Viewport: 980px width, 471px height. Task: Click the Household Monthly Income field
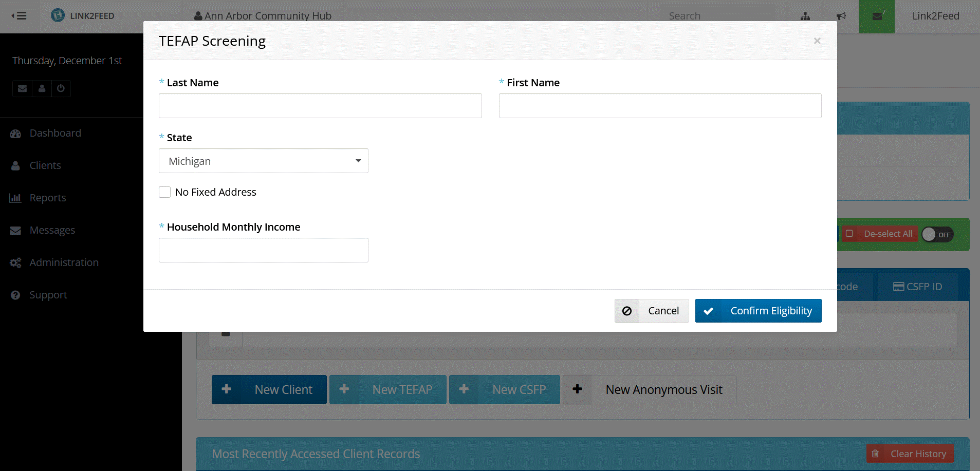[263, 250]
